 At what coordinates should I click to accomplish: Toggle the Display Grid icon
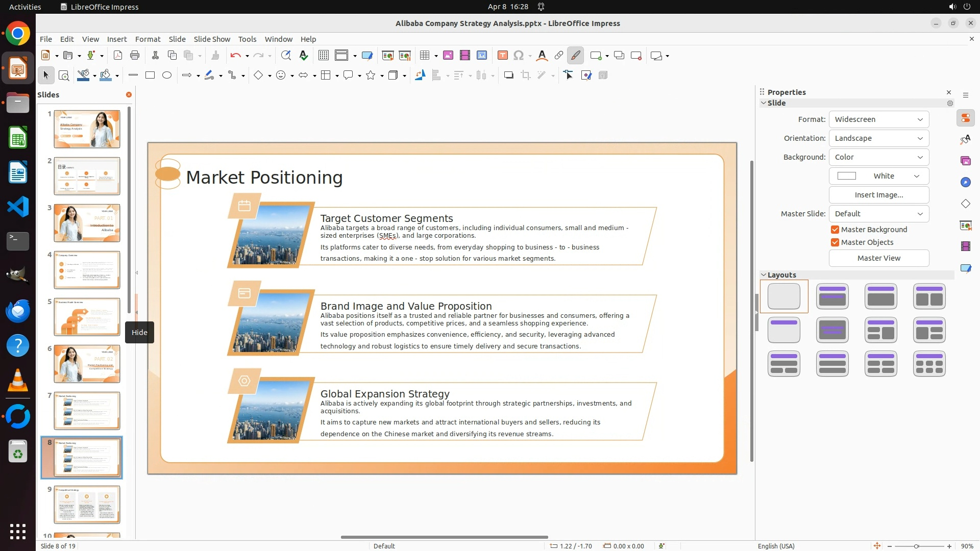pyautogui.click(x=323, y=56)
